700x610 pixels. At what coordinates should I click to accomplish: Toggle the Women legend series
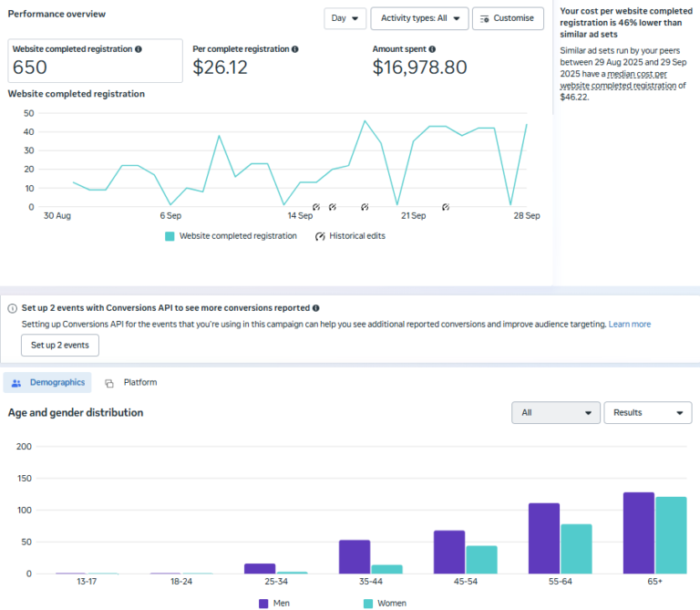coord(368,603)
